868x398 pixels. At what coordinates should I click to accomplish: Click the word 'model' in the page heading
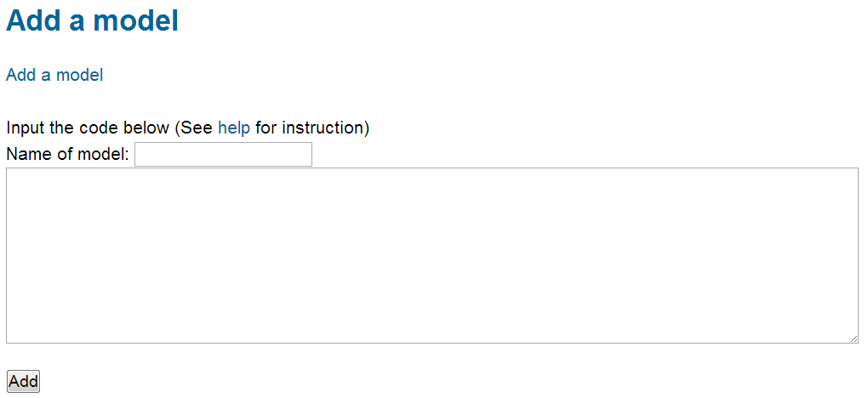[136, 21]
